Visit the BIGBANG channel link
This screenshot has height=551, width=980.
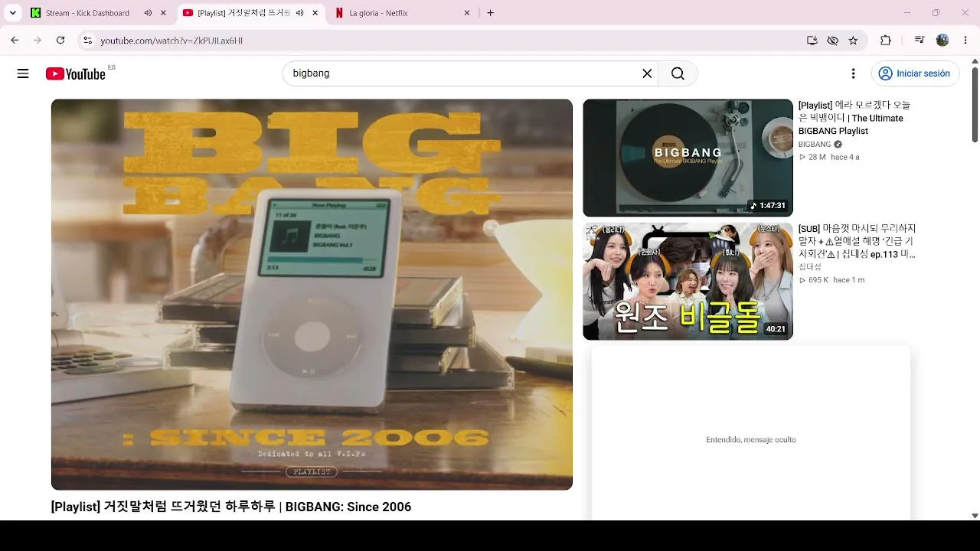point(815,145)
